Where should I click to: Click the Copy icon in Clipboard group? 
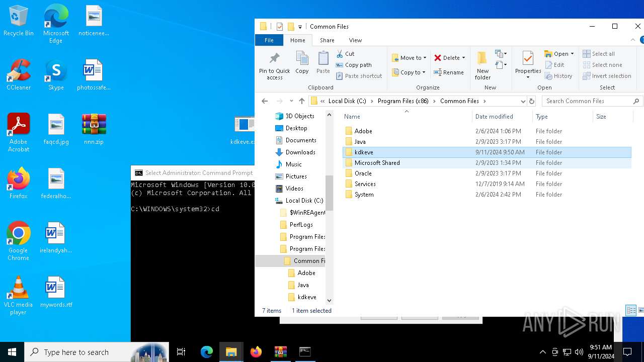click(x=302, y=62)
